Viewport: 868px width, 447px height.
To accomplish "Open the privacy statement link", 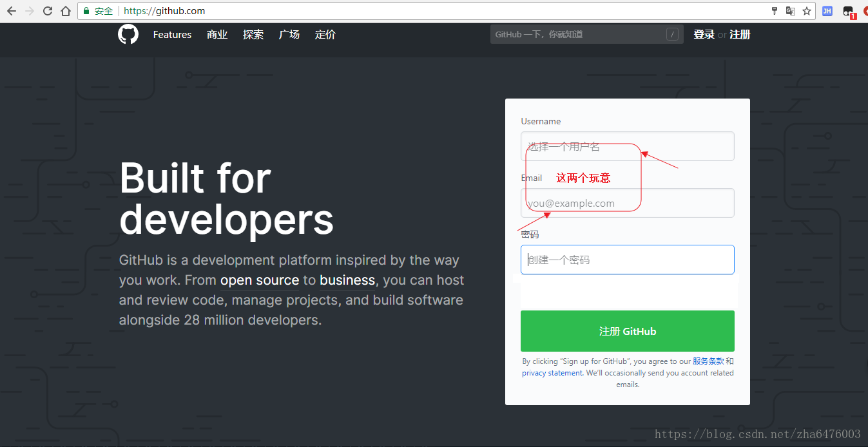I will pos(552,373).
